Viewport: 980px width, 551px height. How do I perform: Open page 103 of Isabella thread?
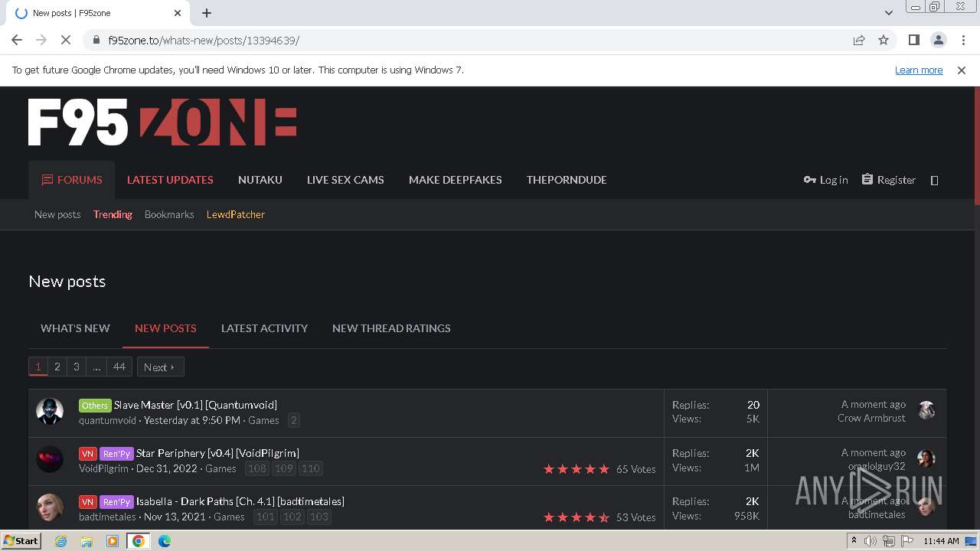pyautogui.click(x=318, y=517)
